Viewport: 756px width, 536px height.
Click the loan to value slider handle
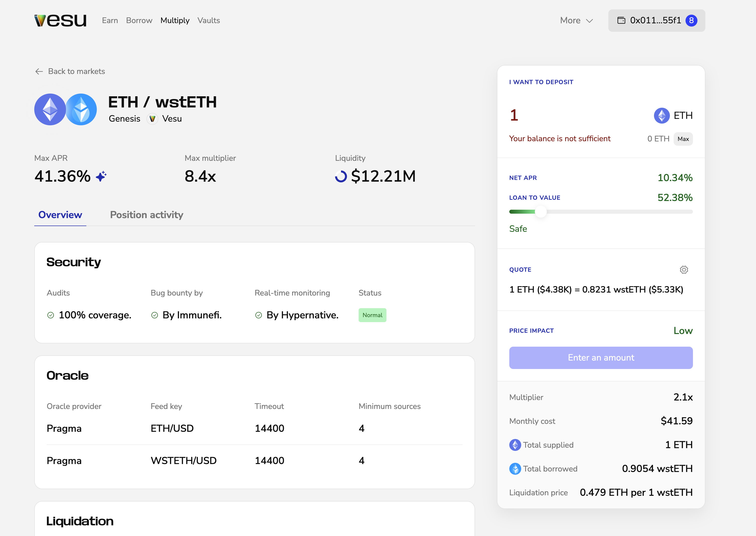(x=540, y=212)
